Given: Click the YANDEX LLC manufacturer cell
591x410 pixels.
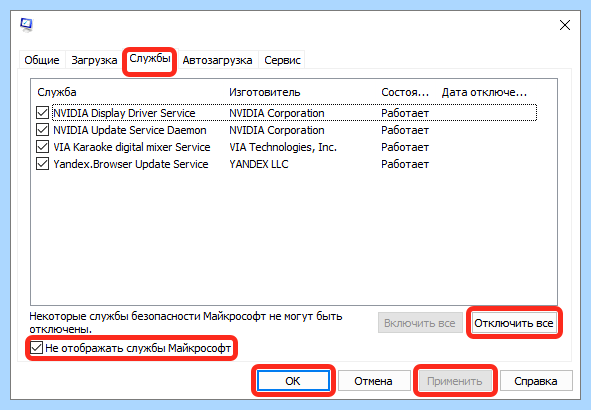Looking at the screenshot, I should (x=259, y=164).
